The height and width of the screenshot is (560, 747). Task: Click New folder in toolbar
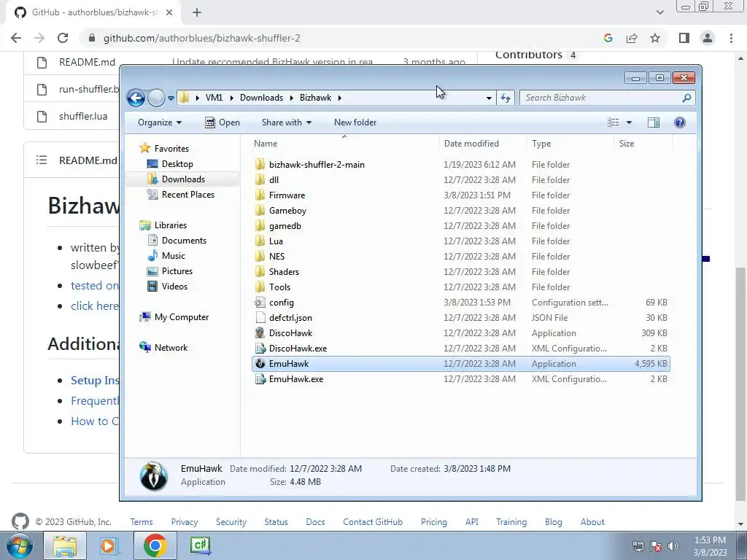coord(355,122)
